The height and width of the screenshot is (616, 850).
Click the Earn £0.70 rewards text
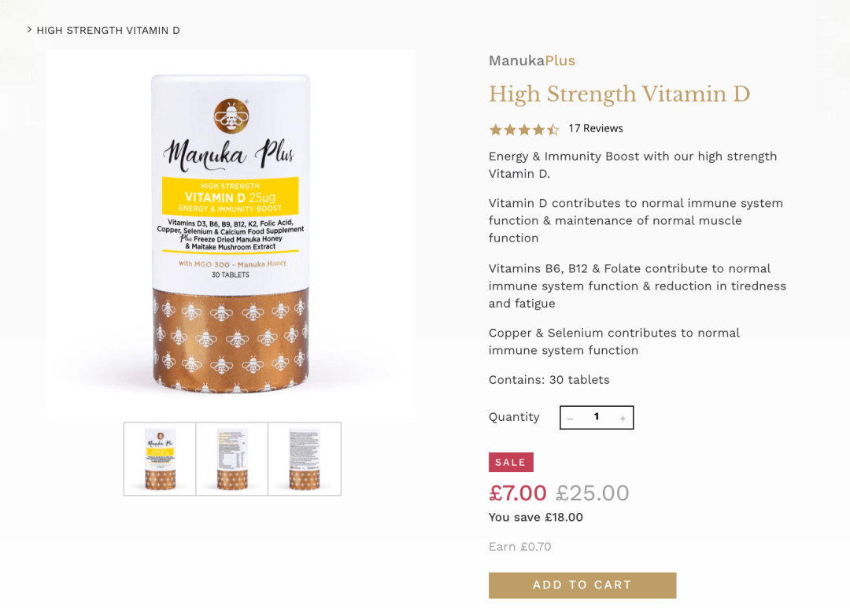[x=519, y=547]
